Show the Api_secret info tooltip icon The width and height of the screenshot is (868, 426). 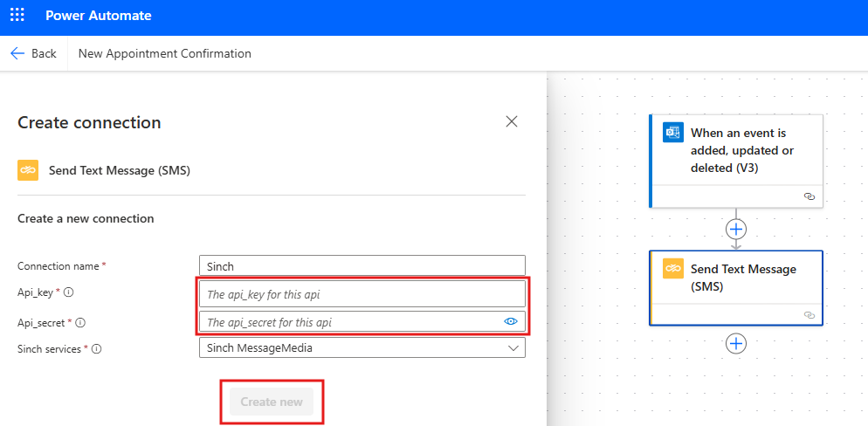(x=81, y=322)
